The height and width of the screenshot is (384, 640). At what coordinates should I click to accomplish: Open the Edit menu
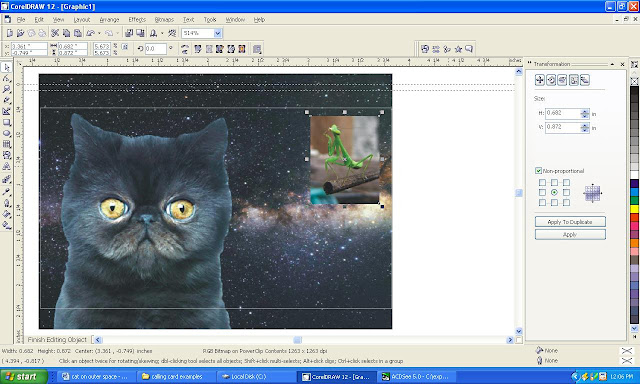coord(39,20)
